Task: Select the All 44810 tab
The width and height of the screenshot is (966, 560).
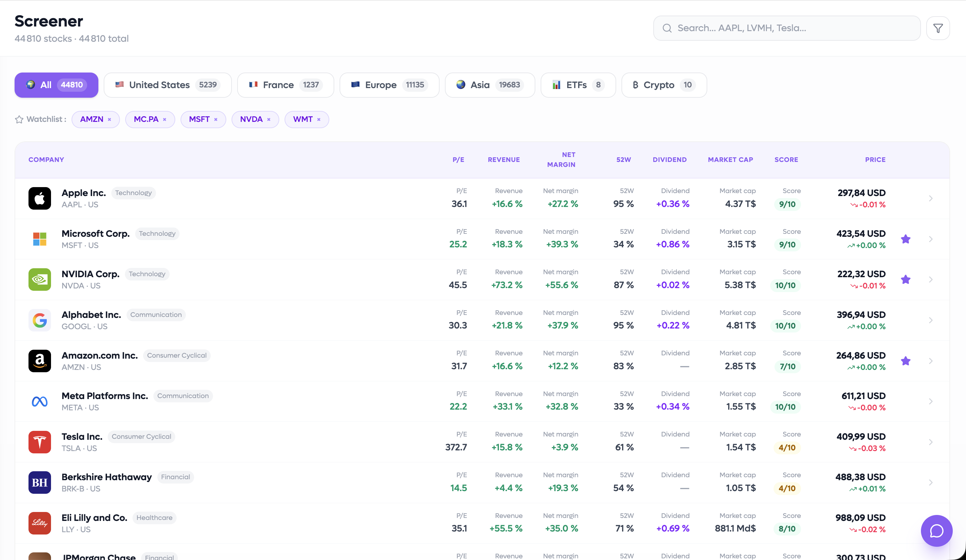Action: 56,85
